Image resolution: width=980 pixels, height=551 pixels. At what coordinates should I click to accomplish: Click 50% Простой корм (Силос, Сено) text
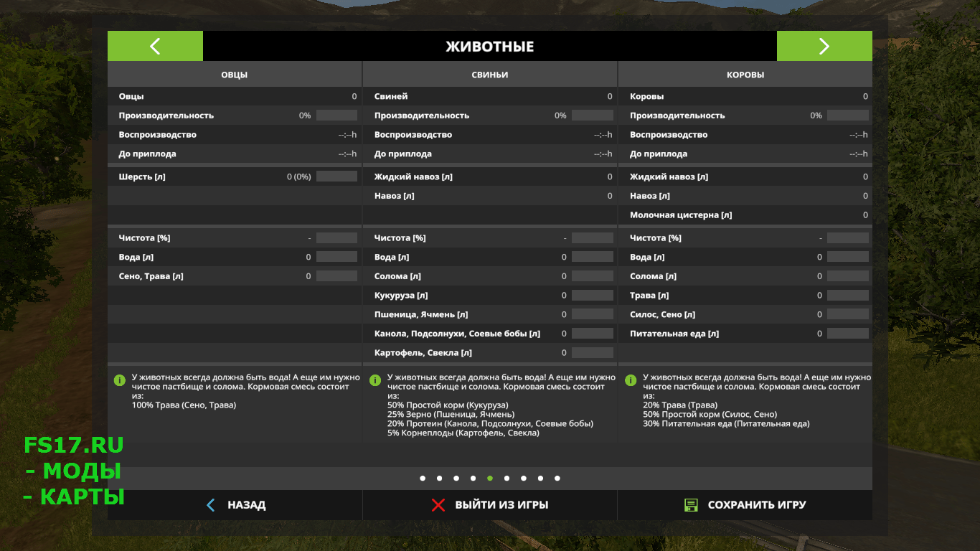(710, 415)
